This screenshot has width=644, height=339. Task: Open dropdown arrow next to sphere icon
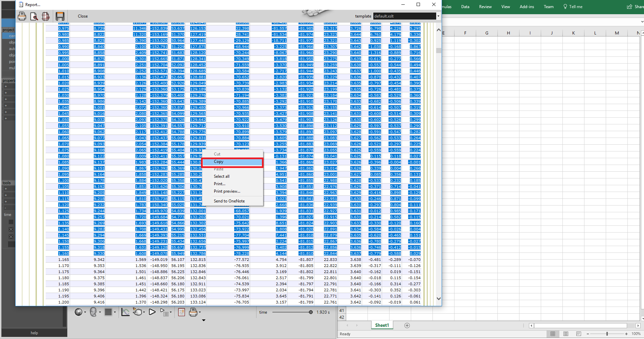[x=85, y=312]
